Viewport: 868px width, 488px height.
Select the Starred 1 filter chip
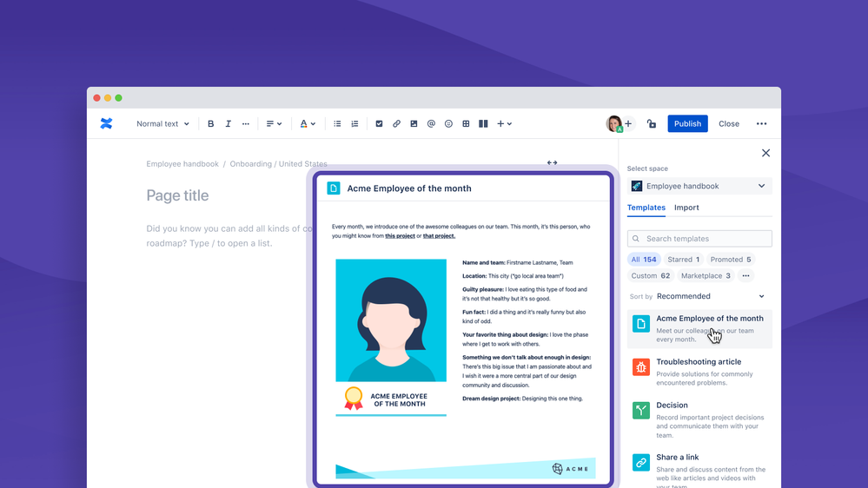(684, 260)
